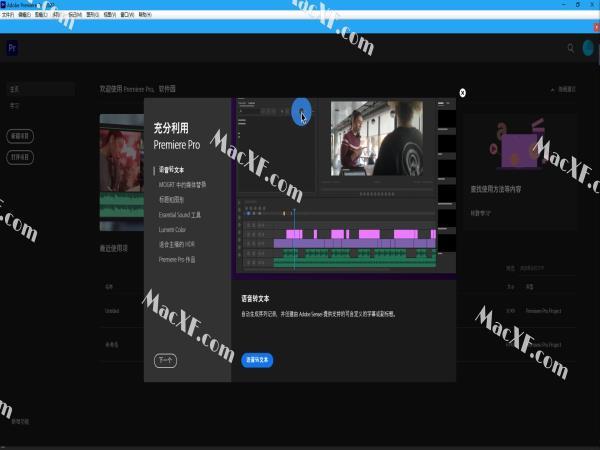600x450 pixels.
Task: Open the search magnifier icon
Action: [571, 48]
